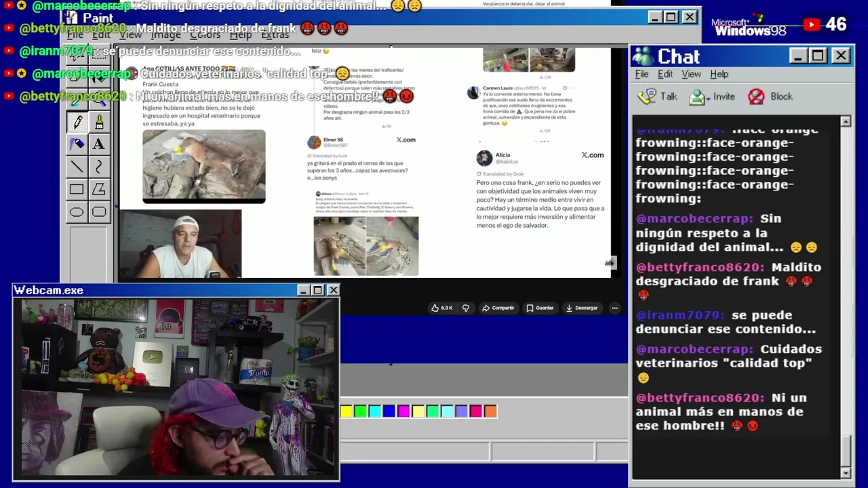Click Alicia's profile avatar on tweet
The image size is (868, 488).
click(x=484, y=158)
